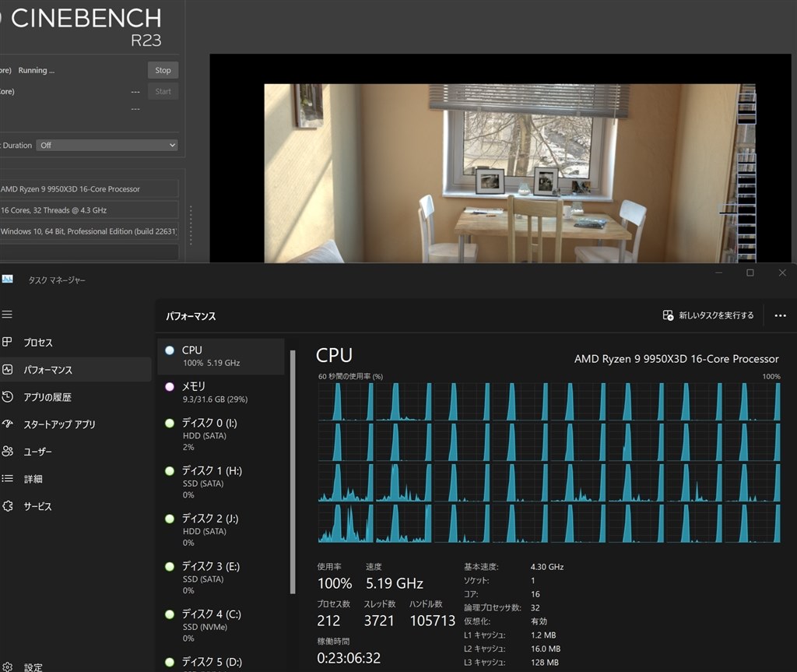The width and height of the screenshot is (797, 672).
Task: Click the L1 キャッシュ value 1.2 MB
Action: (543, 635)
